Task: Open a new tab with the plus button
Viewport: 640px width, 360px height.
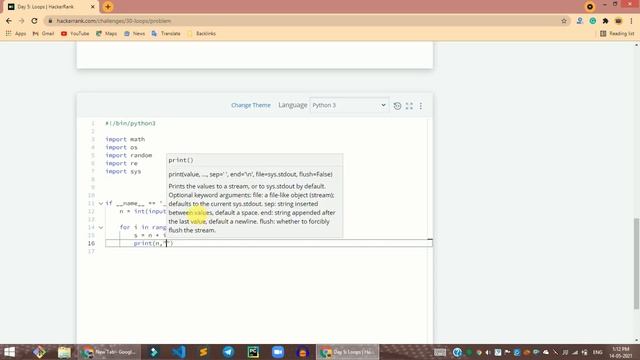Action: tap(108, 7)
